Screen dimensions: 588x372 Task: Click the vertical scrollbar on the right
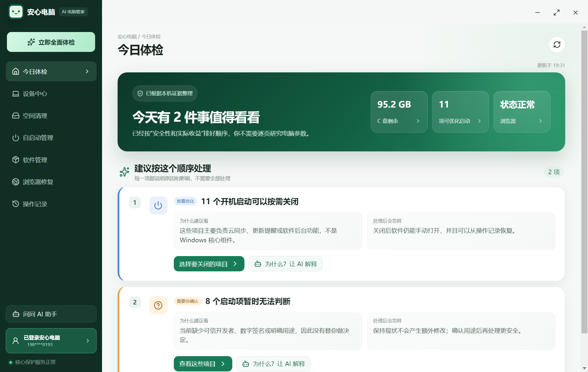coord(584,182)
